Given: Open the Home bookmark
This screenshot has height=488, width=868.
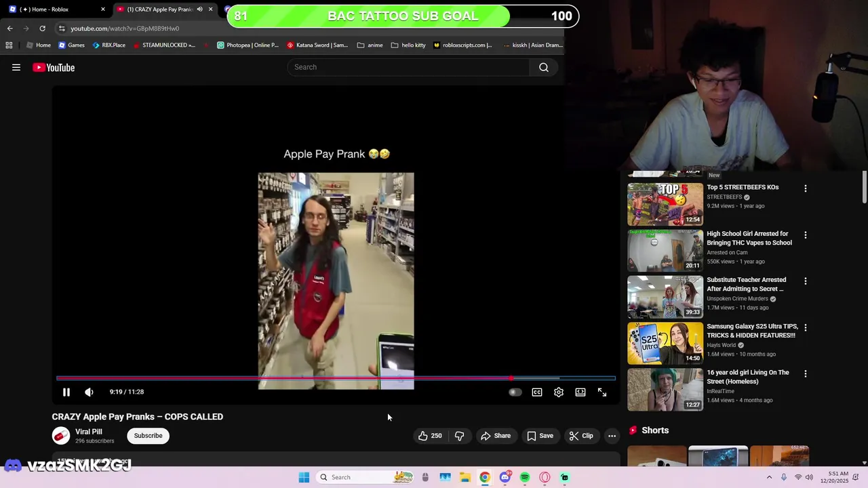Looking at the screenshot, I should click(x=39, y=45).
